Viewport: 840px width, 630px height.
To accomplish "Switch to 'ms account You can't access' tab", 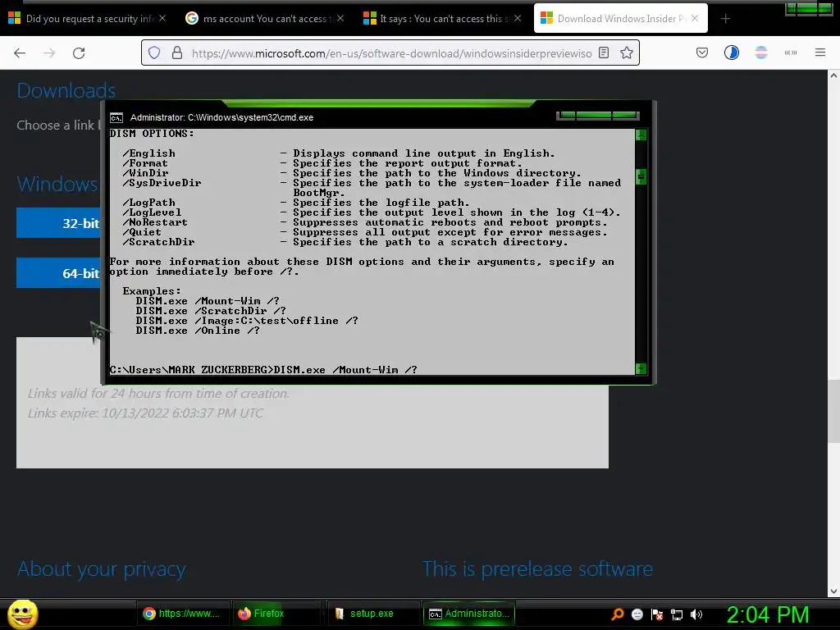I will click(x=265, y=18).
